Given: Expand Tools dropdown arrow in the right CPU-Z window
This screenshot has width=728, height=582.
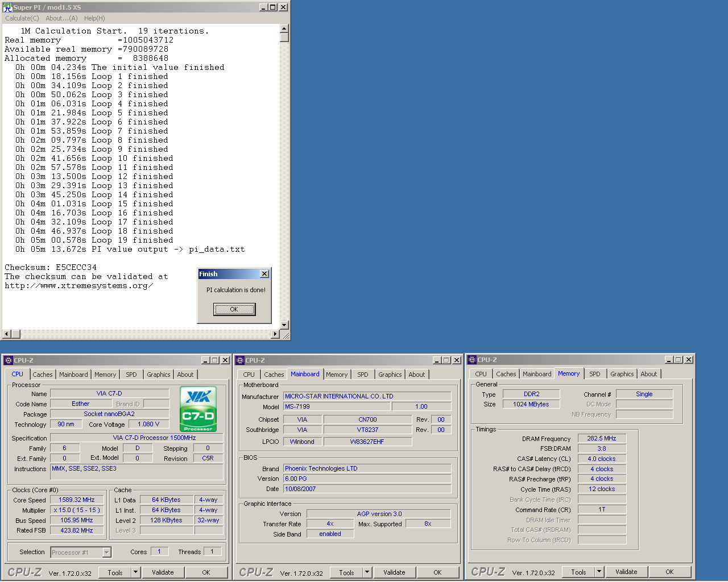Looking at the screenshot, I should pyautogui.click(x=599, y=572).
